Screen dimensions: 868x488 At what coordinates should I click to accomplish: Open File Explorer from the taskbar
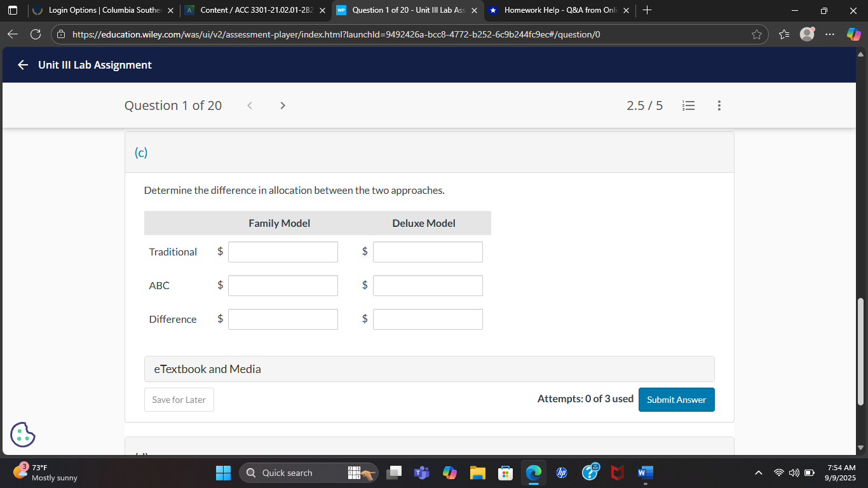477,473
